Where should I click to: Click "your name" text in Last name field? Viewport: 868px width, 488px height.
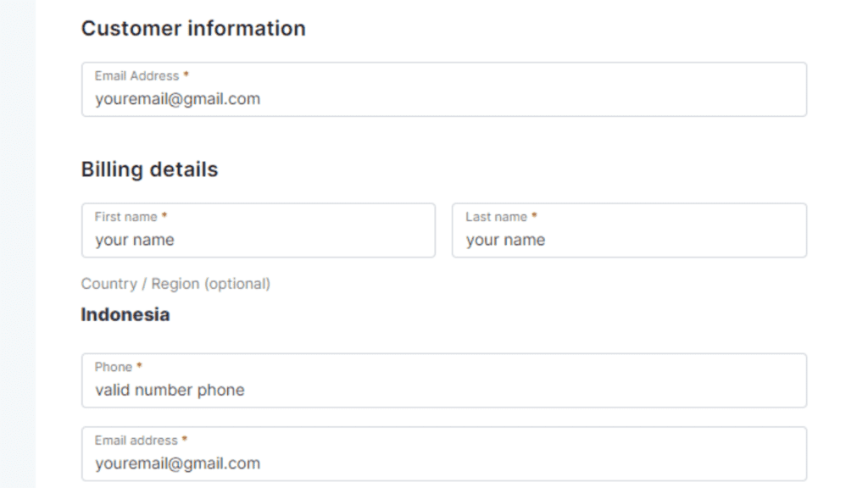[x=505, y=240]
